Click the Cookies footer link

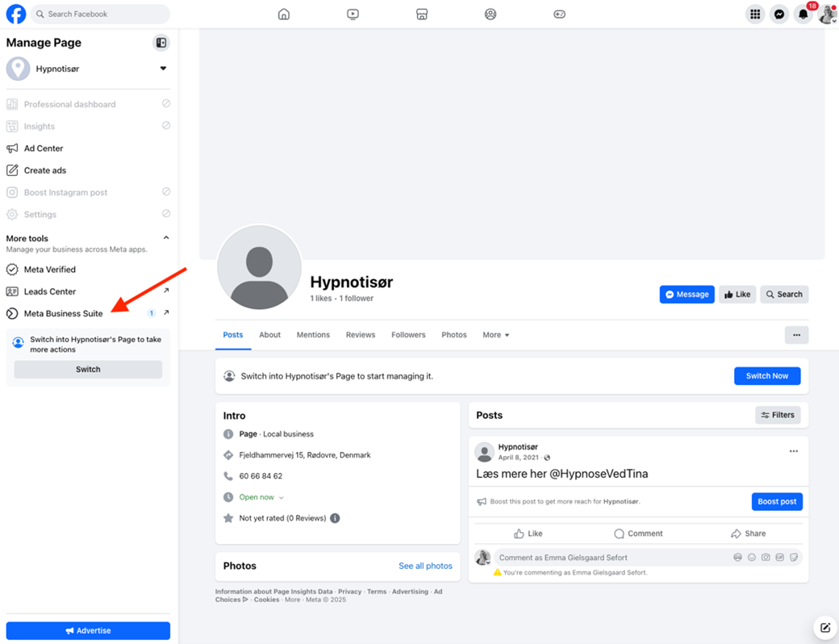[266, 600]
